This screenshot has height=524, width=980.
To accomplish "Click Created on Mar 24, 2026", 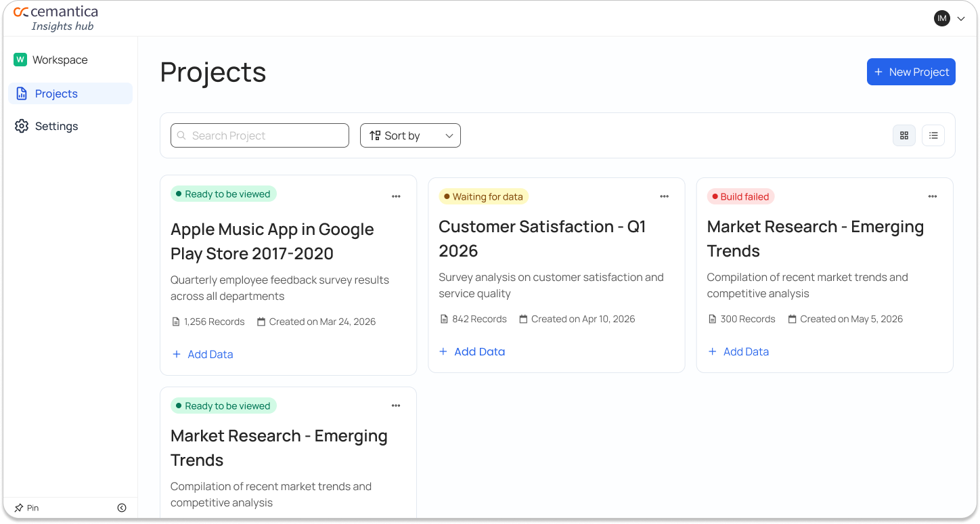I will coord(322,322).
